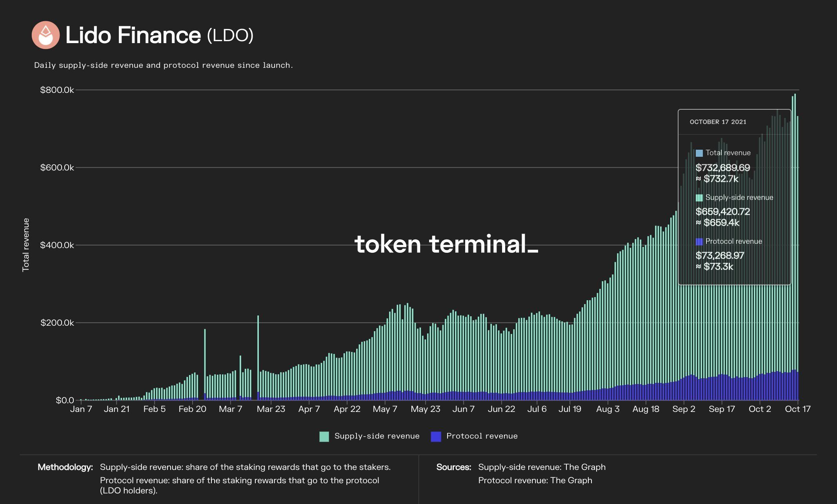Click the Protocol revenue legend label

pos(482,436)
